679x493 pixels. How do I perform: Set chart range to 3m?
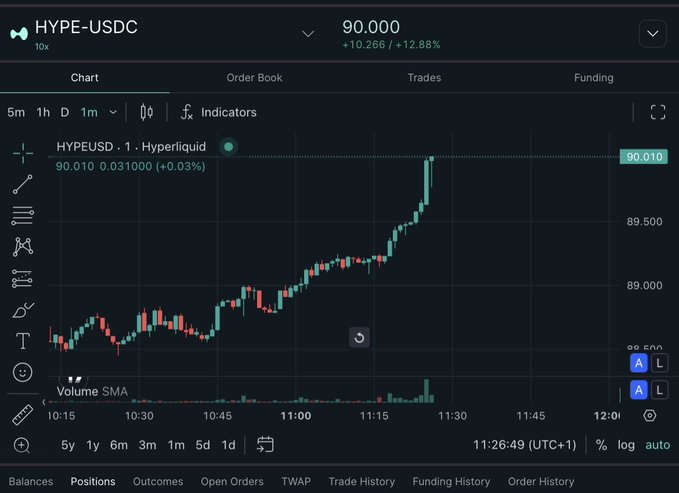(147, 445)
